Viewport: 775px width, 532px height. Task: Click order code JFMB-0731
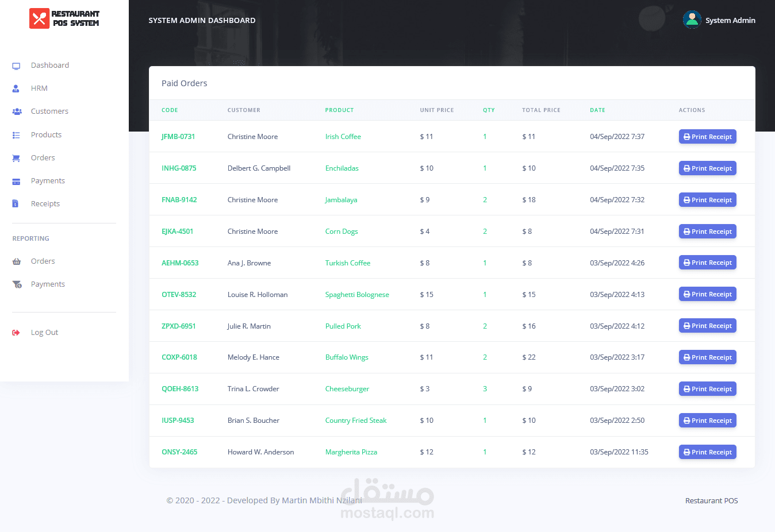pyautogui.click(x=178, y=137)
